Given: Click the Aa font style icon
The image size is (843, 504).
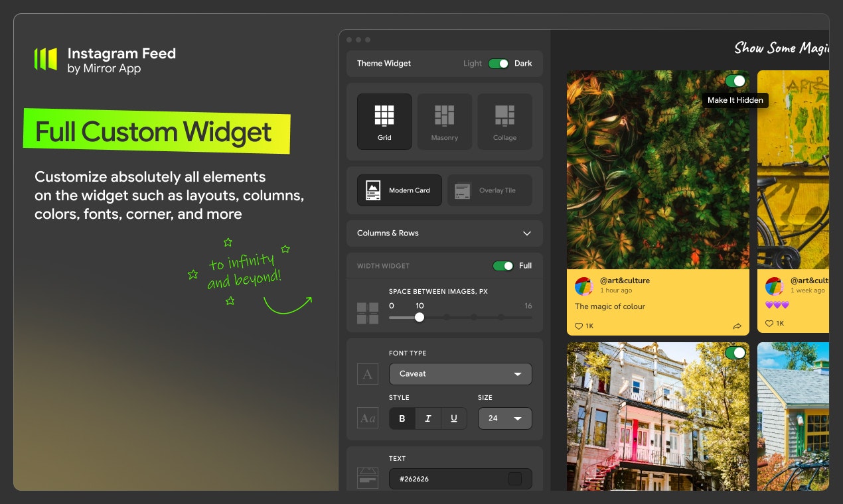Looking at the screenshot, I should pyautogui.click(x=368, y=418).
